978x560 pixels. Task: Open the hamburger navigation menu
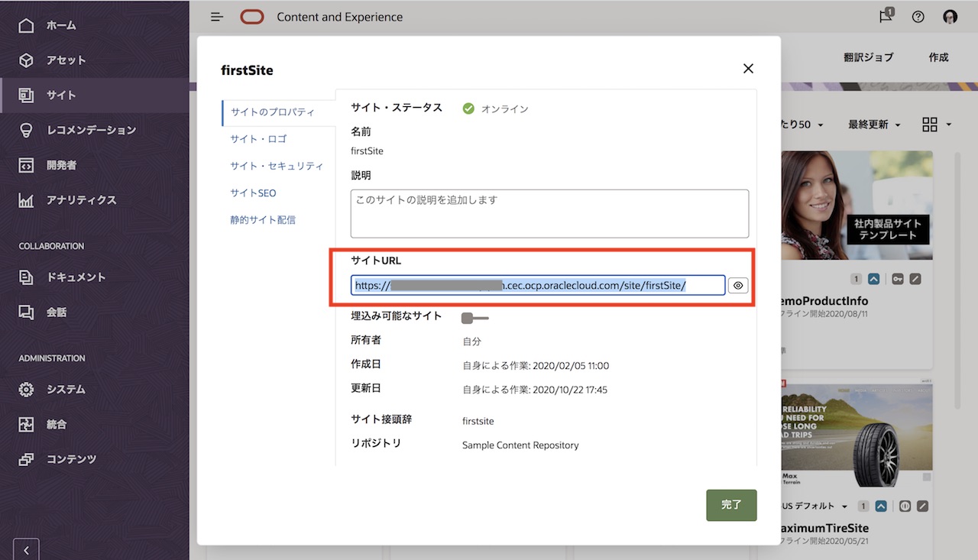216,16
